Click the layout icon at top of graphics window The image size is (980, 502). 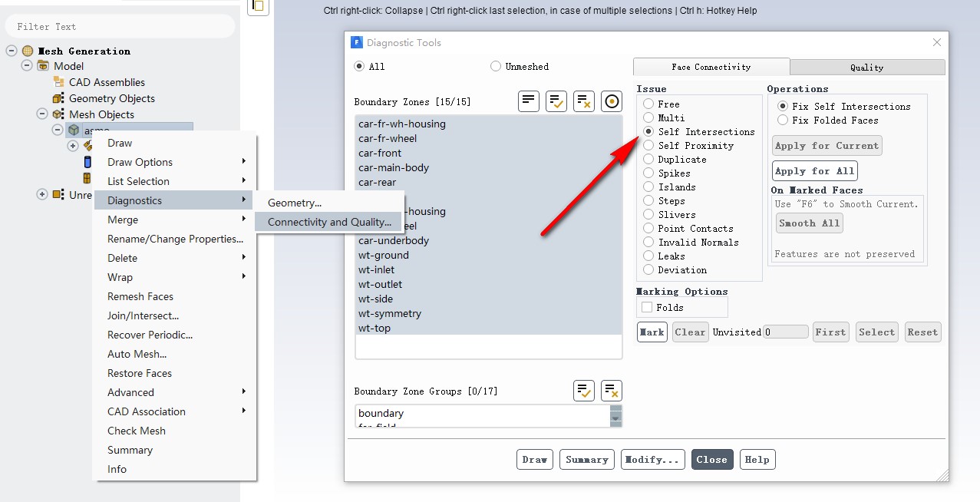[258, 6]
